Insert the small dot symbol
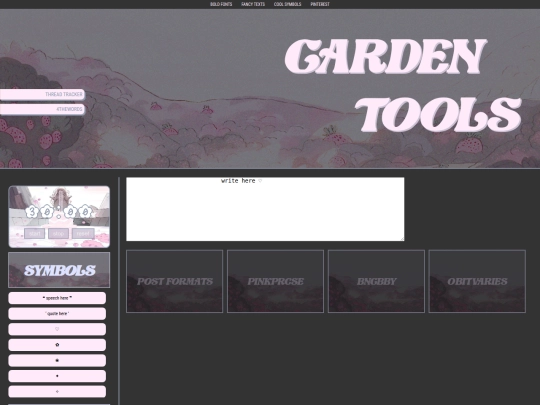The image size is (540, 405). click(57, 376)
